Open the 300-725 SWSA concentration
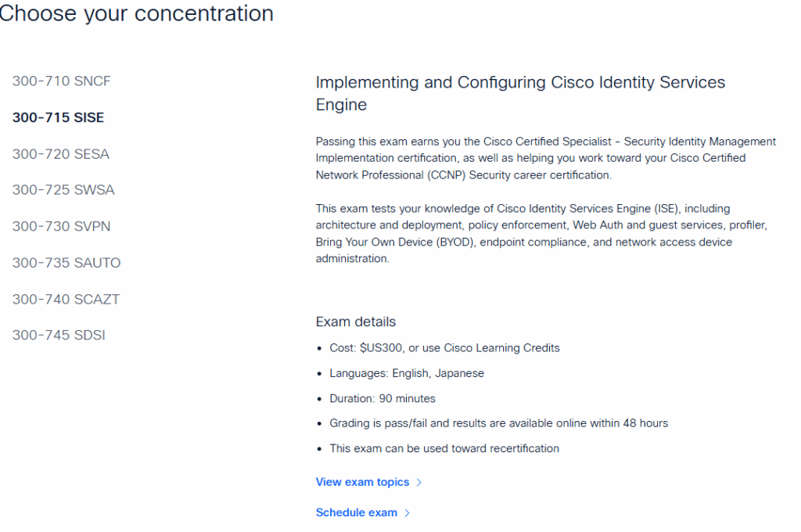 pos(63,190)
